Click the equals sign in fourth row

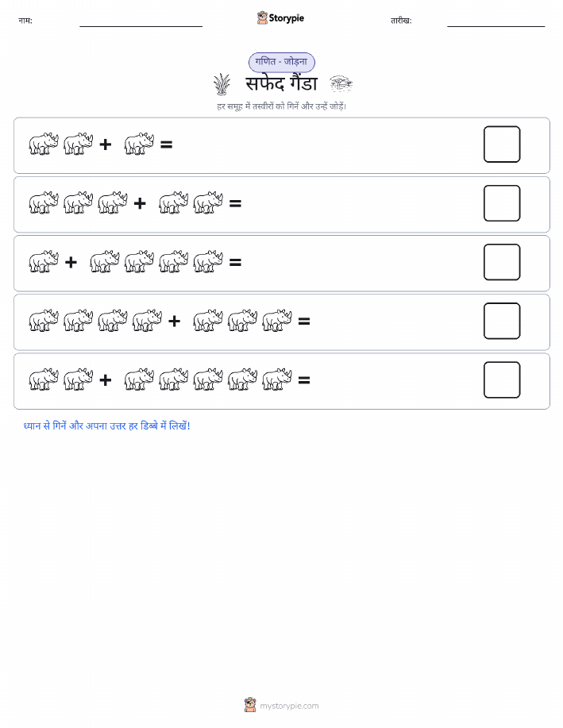tap(304, 322)
